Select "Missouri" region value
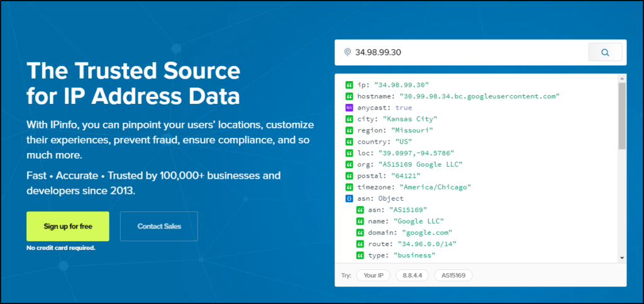The width and height of the screenshot is (644, 304). 411,131
